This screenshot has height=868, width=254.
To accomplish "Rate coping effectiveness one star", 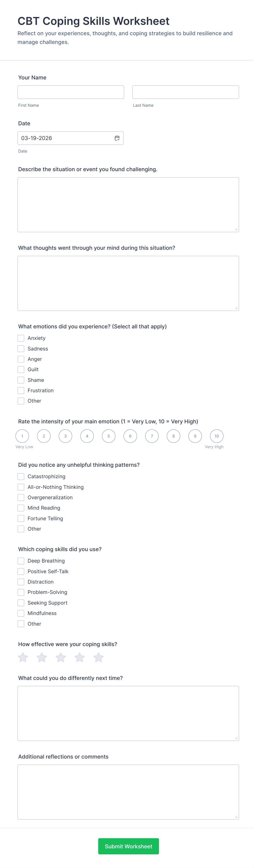I will click(23, 657).
